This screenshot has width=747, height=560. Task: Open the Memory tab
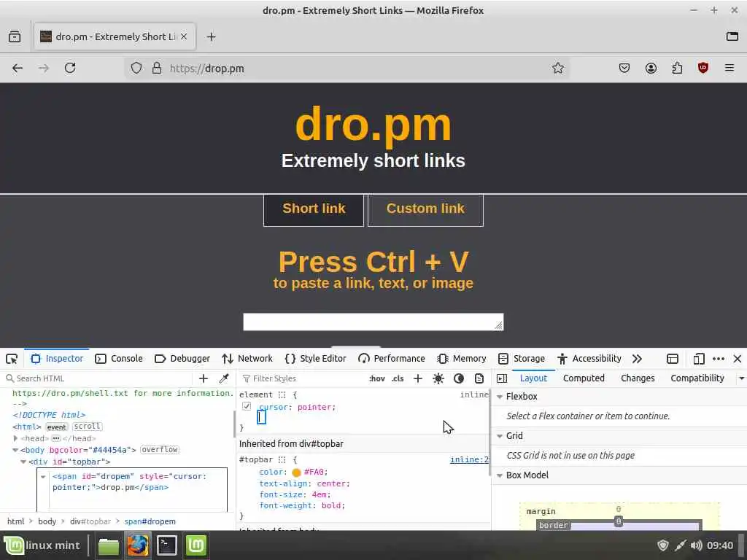click(462, 359)
